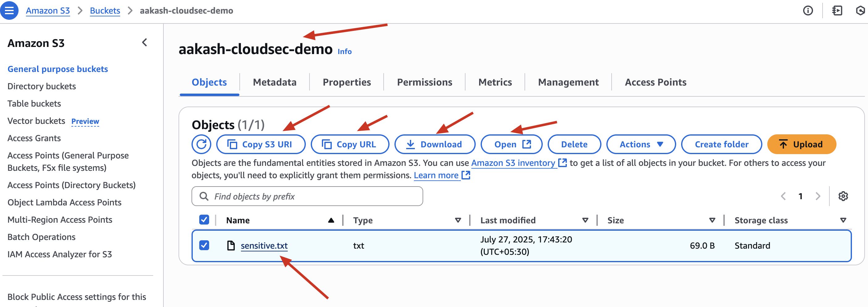Open the CloudShell panel icon in header
The width and height of the screenshot is (868, 307).
(837, 11)
